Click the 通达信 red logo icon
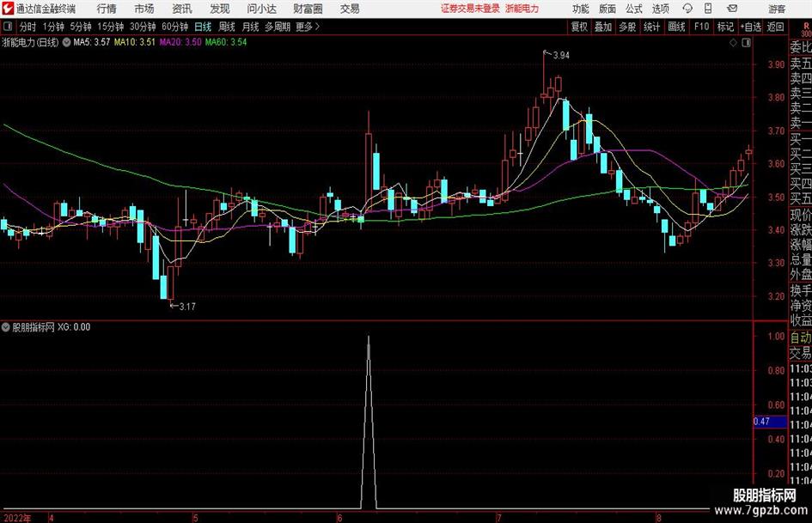Viewport: 812px width, 523px height. pos(7,9)
